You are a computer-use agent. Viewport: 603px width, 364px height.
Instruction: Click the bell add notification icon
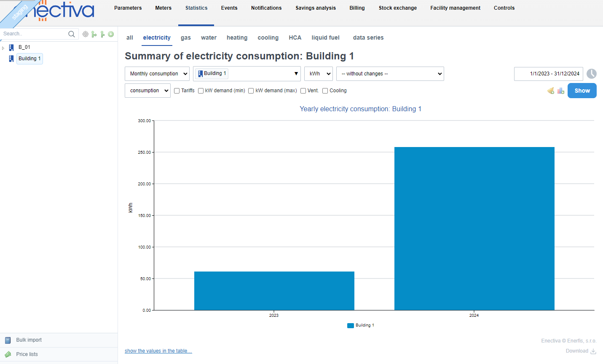551,91
